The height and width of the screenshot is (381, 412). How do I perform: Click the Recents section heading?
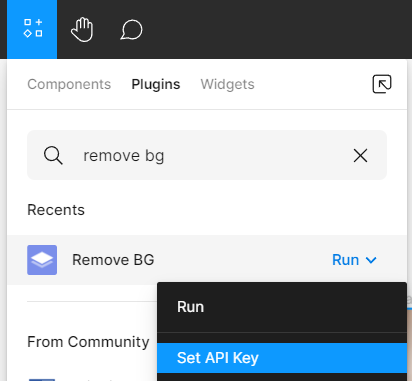[56, 210]
